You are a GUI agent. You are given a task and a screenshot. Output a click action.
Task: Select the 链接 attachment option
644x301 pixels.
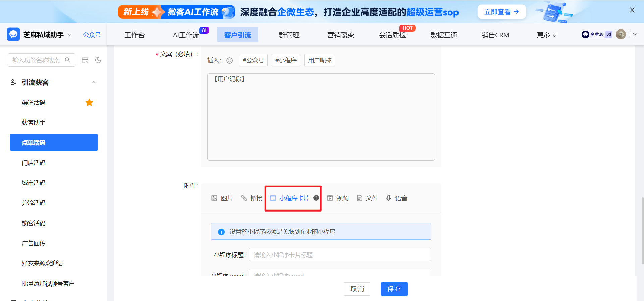pos(252,198)
